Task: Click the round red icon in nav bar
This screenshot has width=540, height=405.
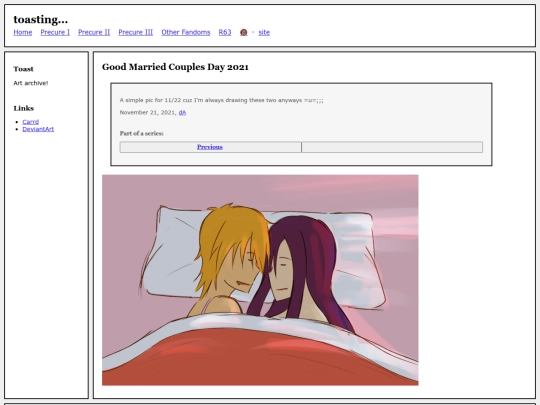Action: tap(243, 32)
